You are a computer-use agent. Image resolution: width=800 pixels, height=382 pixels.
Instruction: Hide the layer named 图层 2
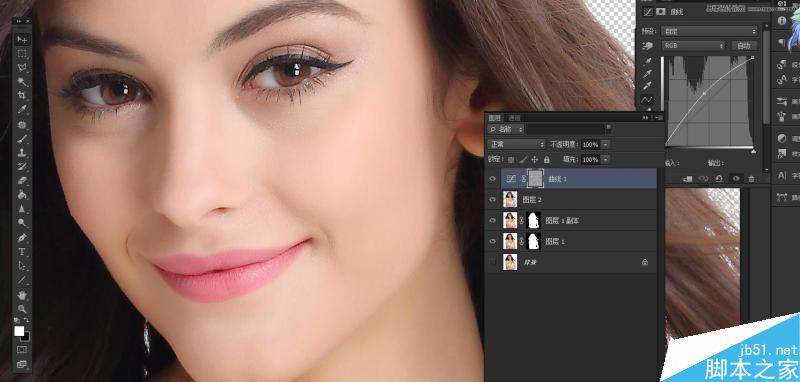click(x=492, y=199)
